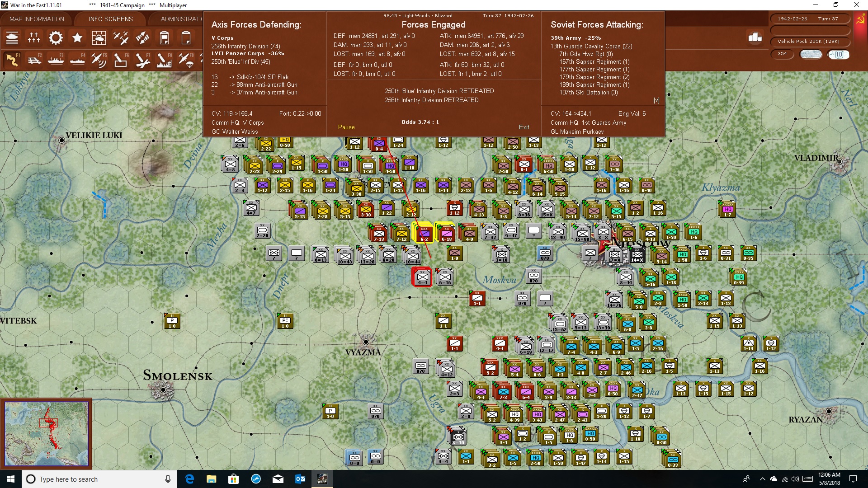
Task: Click the Smolensk city marker
Action: point(163,389)
